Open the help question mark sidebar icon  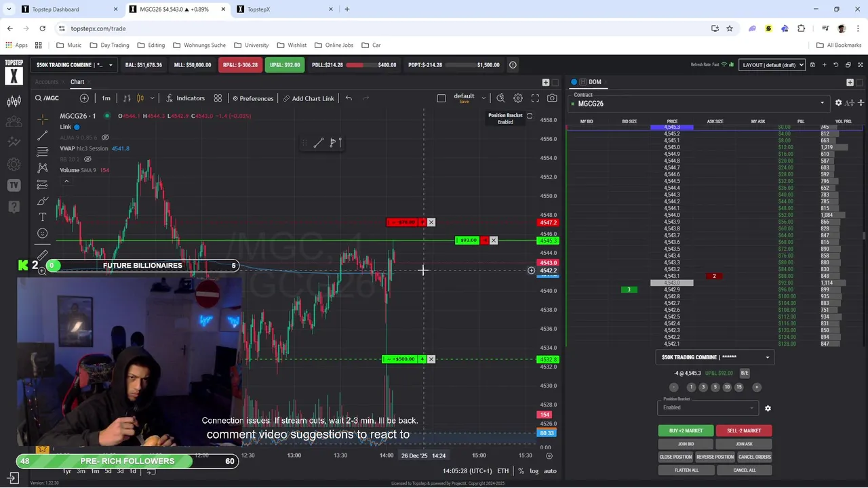pos(14,206)
